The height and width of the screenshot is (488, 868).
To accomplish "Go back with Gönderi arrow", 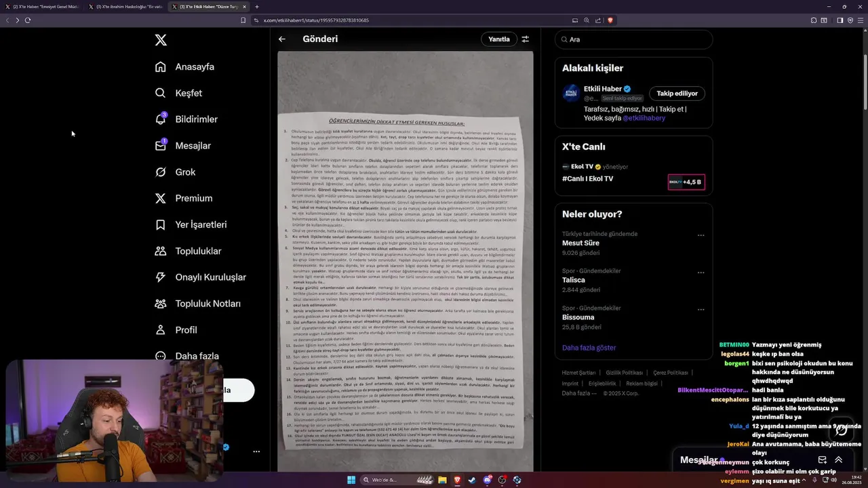I will 282,39.
